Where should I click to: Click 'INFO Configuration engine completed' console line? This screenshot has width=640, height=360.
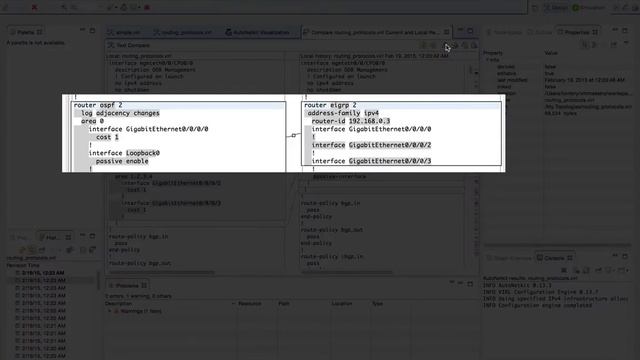click(537, 305)
